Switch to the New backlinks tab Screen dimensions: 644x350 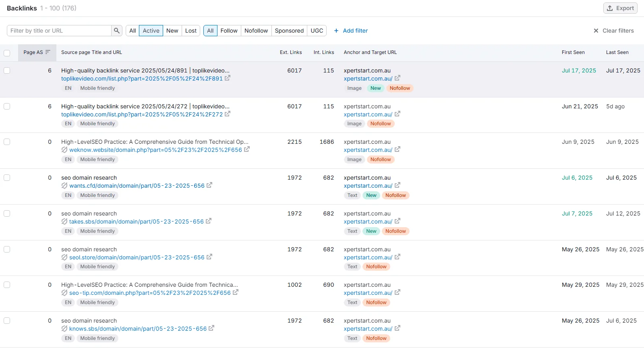pos(172,31)
